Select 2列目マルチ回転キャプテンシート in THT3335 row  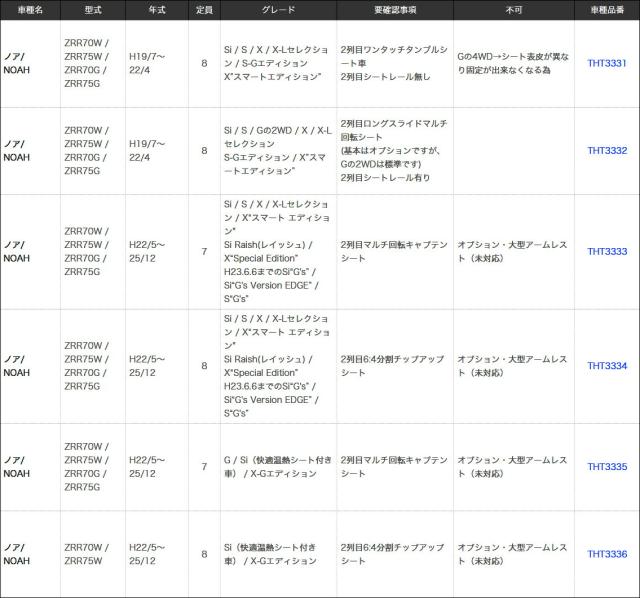point(394,467)
